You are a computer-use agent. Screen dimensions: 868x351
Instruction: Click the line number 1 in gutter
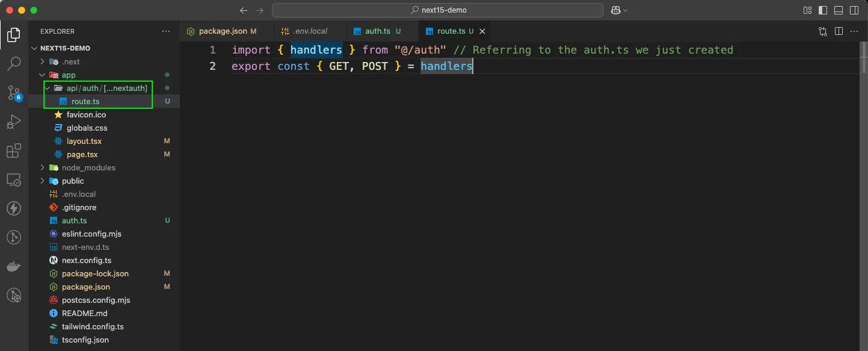(x=212, y=49)
